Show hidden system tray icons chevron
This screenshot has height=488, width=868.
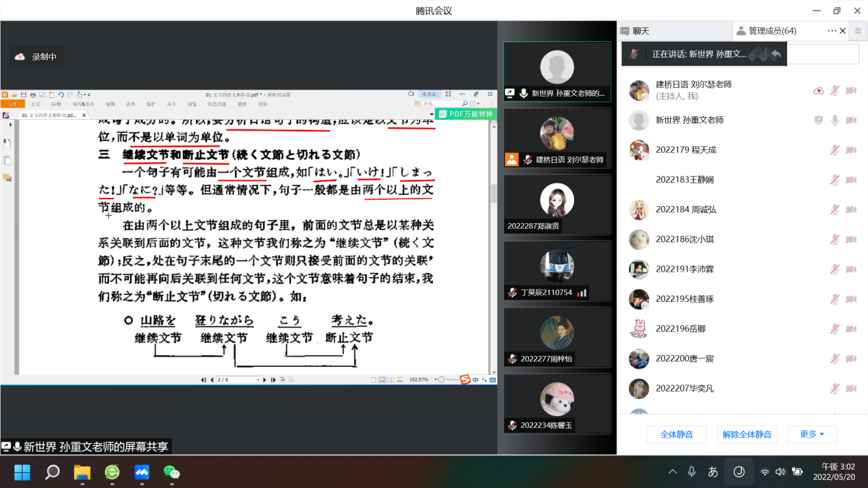click(672, 472)
